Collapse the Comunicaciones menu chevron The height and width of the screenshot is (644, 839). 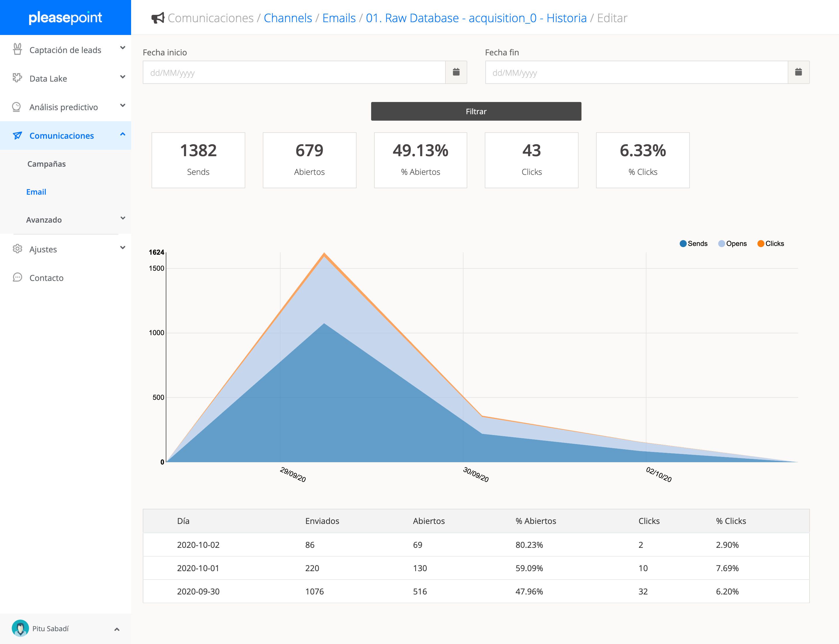(123, 135)
